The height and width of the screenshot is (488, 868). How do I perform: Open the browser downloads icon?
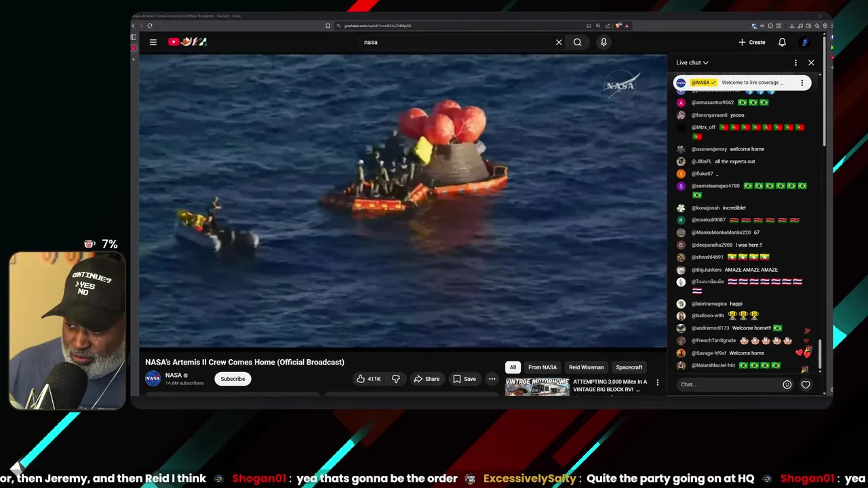[791, 26]
